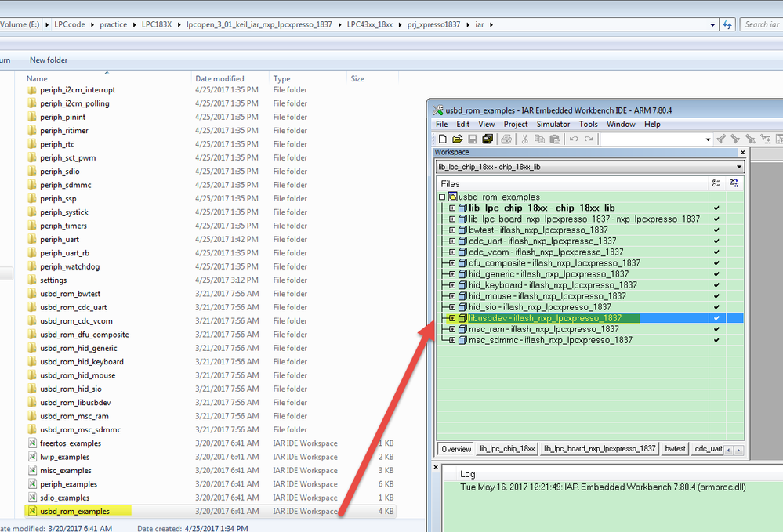
Task: Close the Log pane with its X icon
Action: pos(436,467)
